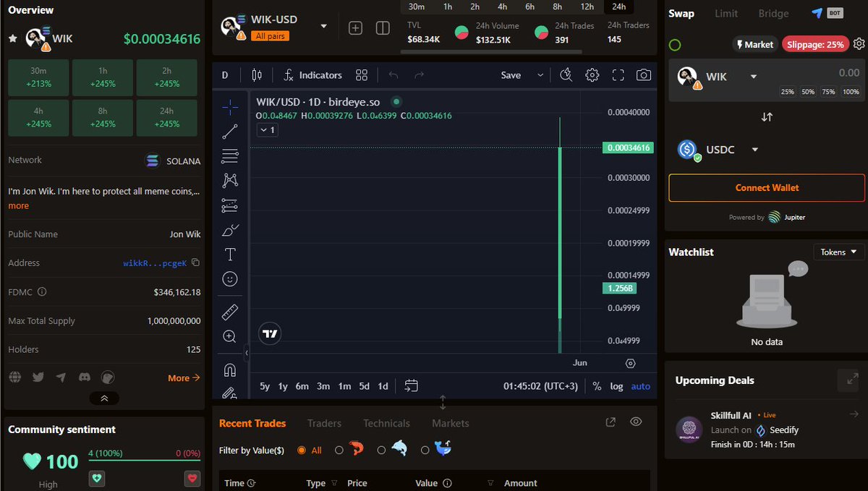Open the forecasting and measurement tools
868x491 pixels.
tap(230, 205)
